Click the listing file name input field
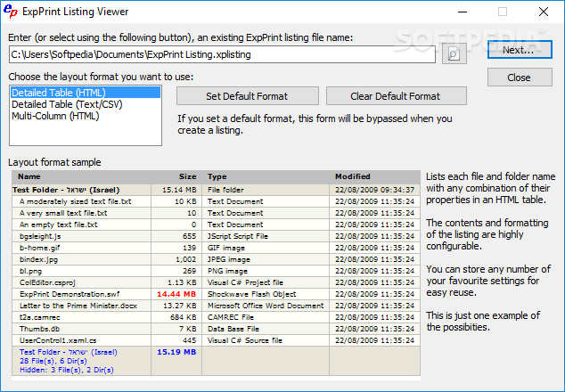The width and height of the screenshot is (565, 392). click(222, 54)
